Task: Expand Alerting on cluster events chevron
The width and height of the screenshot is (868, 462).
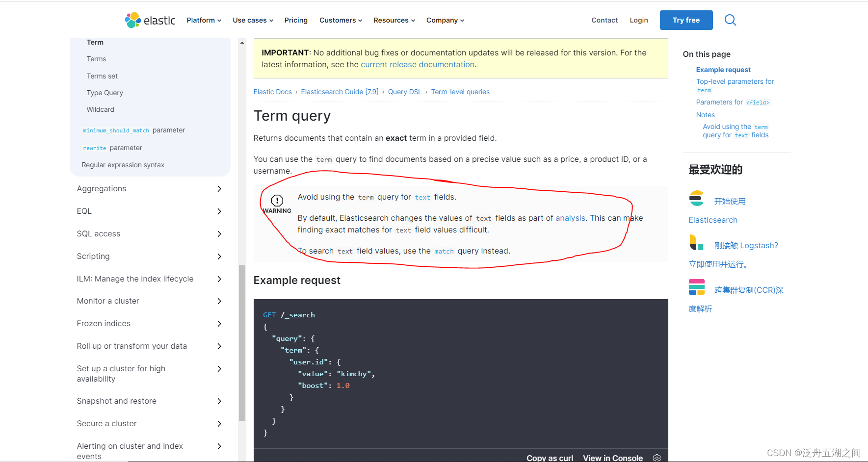Action: (x=219, y=446)
